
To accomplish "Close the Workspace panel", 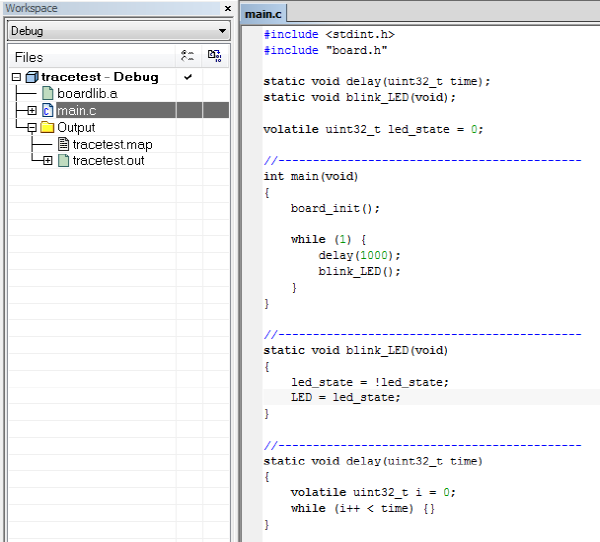I will 226,9.
